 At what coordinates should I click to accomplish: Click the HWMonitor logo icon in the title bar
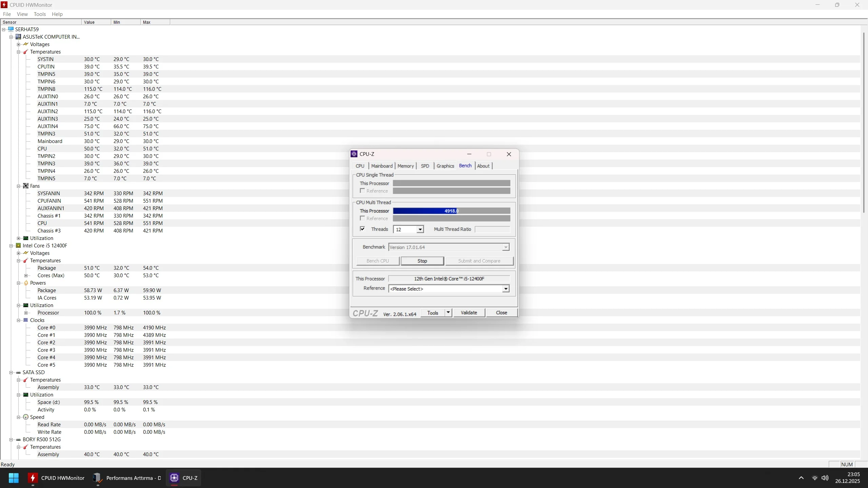pyautogui.click(x=4, y=5)
